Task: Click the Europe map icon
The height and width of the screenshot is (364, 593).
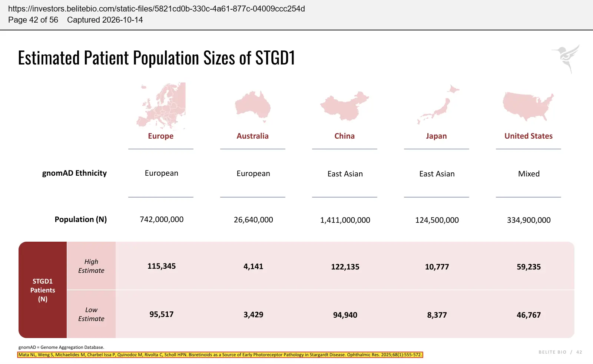Action: point(161,105)
